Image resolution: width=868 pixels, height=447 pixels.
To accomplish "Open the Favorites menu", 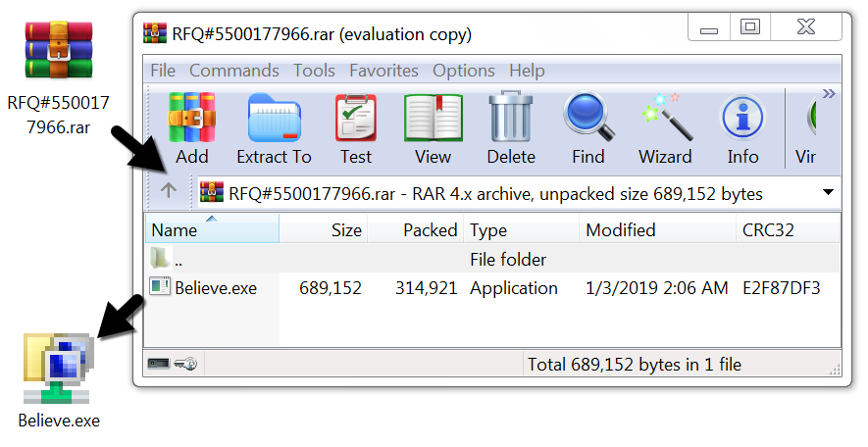I will pos(383,71).
